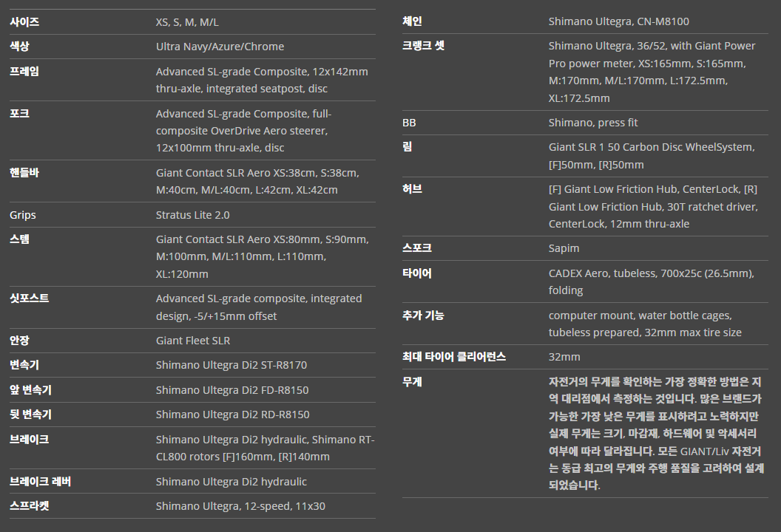This screenshot has height=532, width=781.
Task: Click the Sapim spoke value
Action: pos(564,248)
